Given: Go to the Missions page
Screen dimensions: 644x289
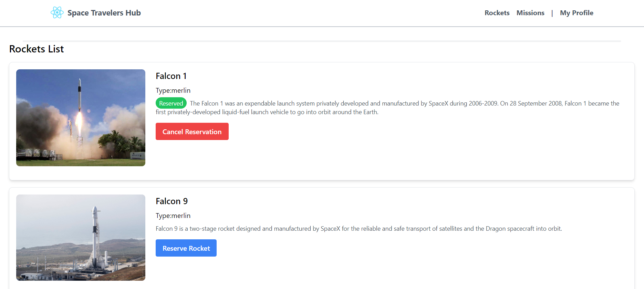Looking at the screenshot, I should point(530,13).
